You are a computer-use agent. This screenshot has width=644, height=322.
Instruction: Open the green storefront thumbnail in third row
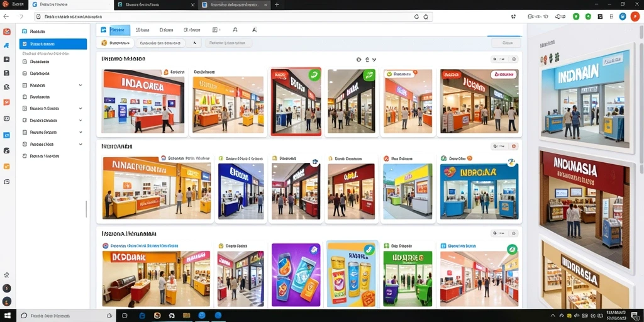pyautogui.click(x=408, y=278)
